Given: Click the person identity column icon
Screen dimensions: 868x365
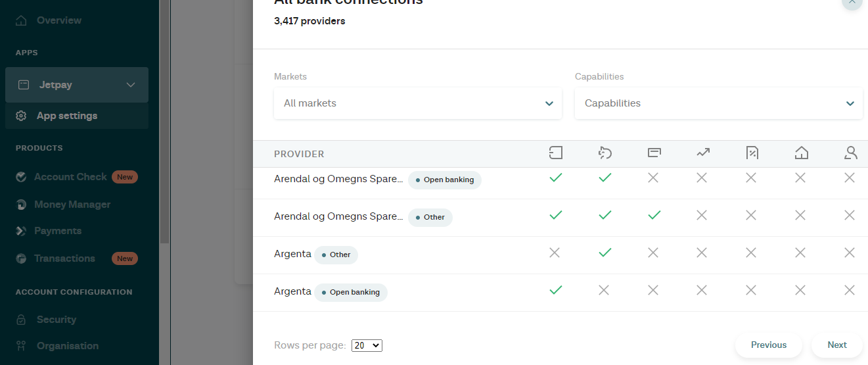Looking at the screenshot, I should (x=851, y=153).
